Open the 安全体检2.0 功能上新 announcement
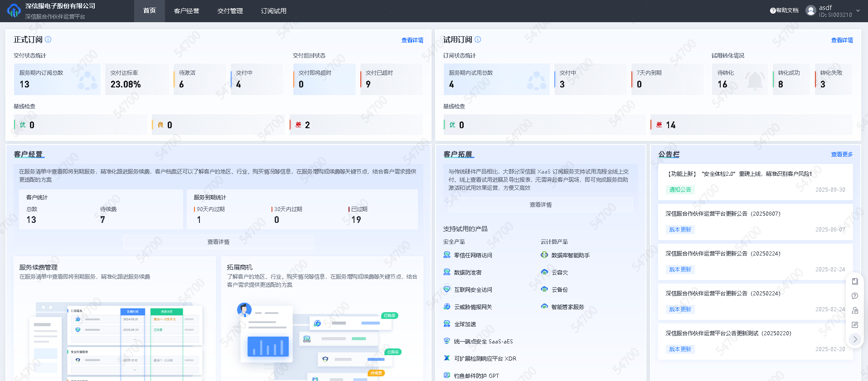Viewport: 868px width, 381px height. 740,174
